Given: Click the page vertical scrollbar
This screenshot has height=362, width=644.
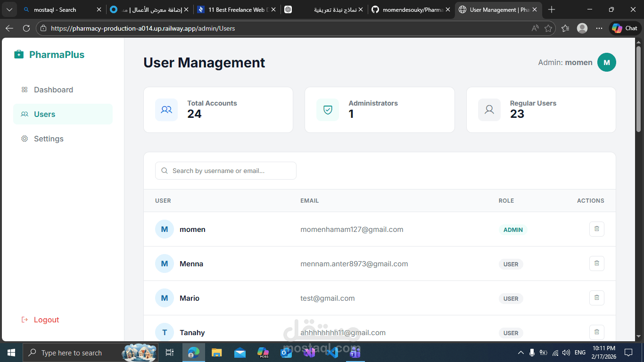Looking at the screenshot, I should pos(639,89).
